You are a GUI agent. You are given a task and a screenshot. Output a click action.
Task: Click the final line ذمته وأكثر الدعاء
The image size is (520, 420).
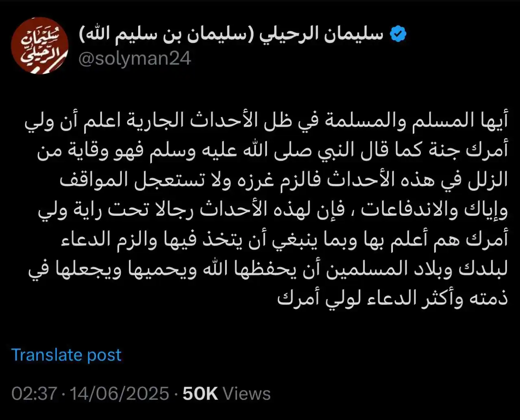coord(393,298)
